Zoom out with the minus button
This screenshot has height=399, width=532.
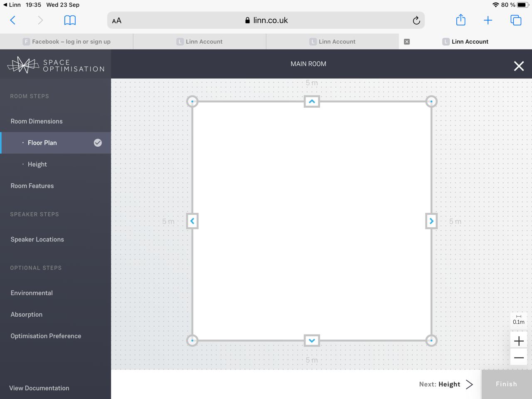(519, 358)
